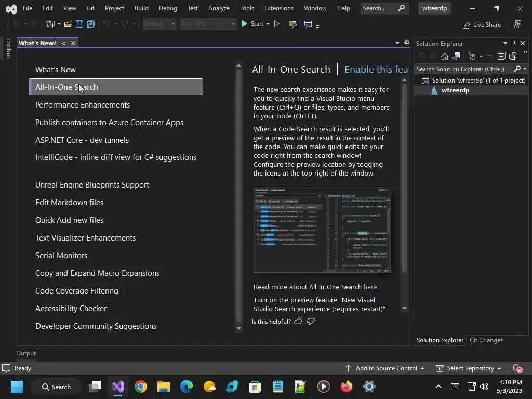Click Start Without Debugging outline play icon

pyautogui.click(x=277, y=24)
